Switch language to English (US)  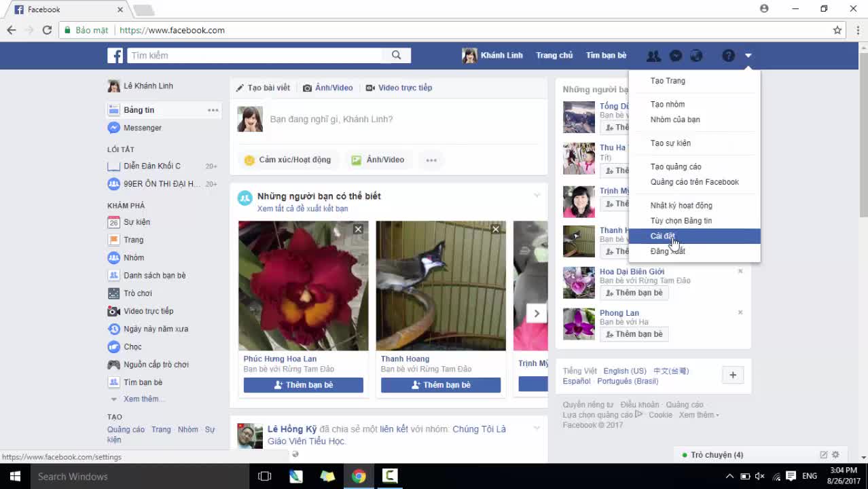625,371
